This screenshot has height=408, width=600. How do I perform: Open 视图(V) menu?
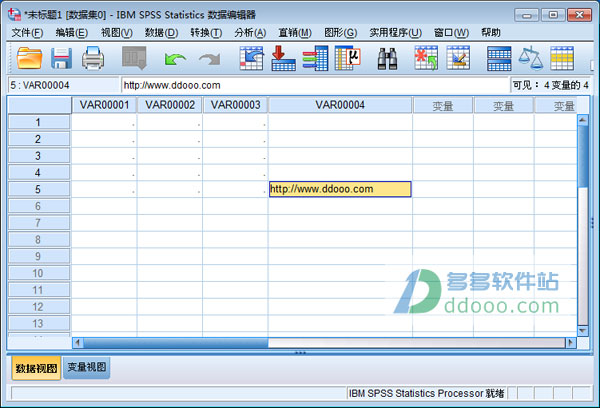[x=116, y=33]
